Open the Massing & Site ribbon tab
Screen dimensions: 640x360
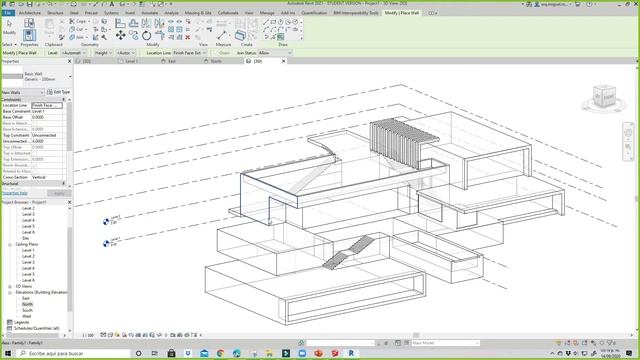[x=198, y=13]
